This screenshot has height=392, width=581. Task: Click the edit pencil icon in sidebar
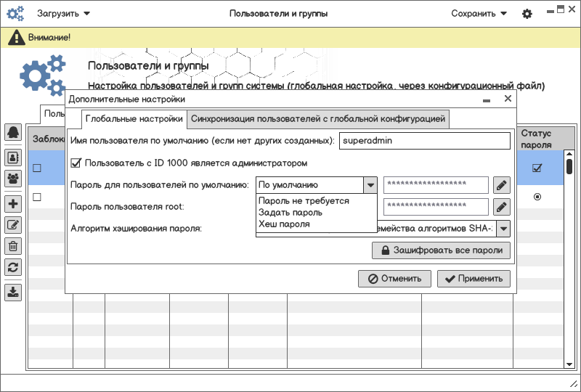pyautogui.click(x=13, y=225)
